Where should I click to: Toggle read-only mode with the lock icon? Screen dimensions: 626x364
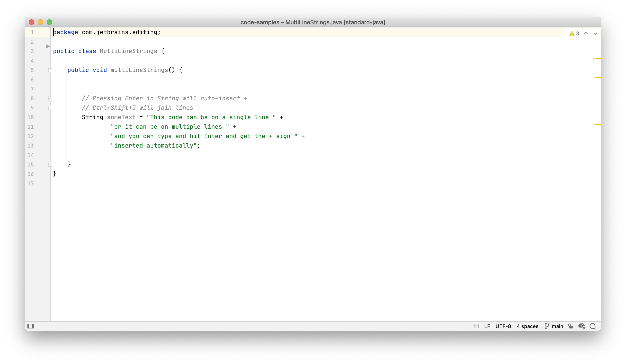[x=570, y=326]
